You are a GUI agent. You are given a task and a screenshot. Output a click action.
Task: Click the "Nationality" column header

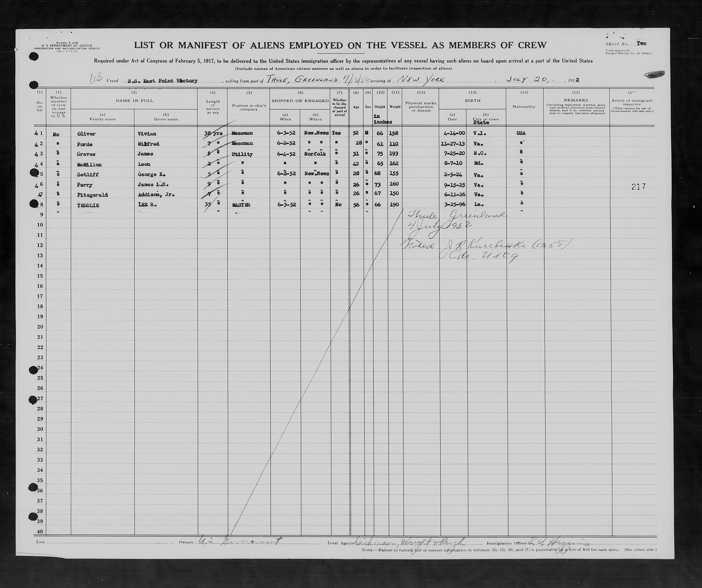coord(524,107)
